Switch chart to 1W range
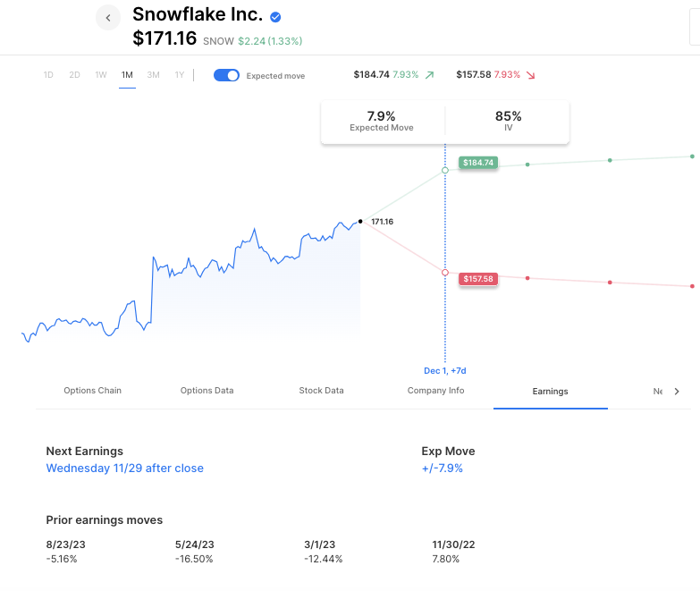This screenshot has height=591, width=700. pos(101,75)
